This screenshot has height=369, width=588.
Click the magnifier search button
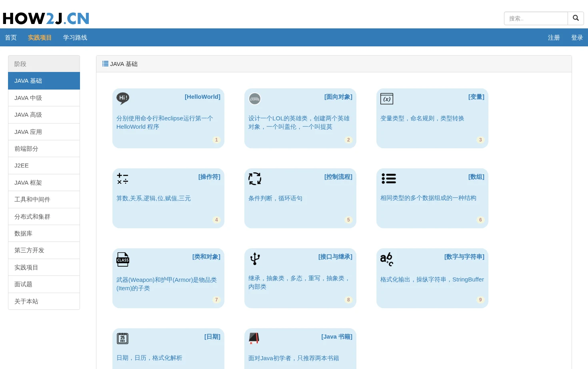tap(576, 18)
